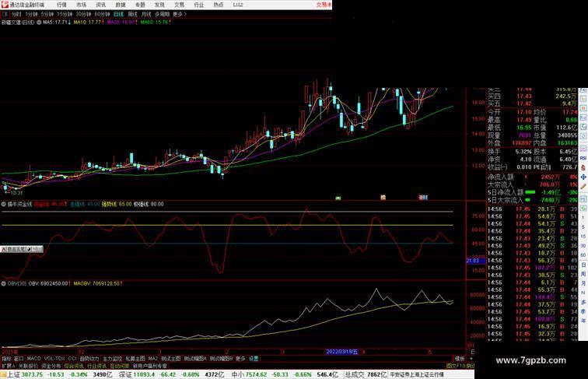Select 月 period in right sidebar
The height and width of the screenshot is (379, 588).
tap(583, 283)
